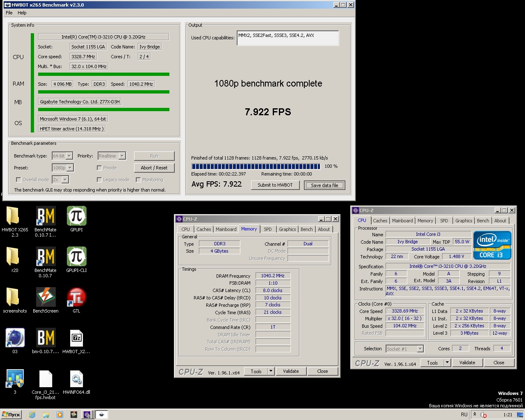The width and height of the screenshot is (525, 420).
Task: Click the Core Speed 3328.69 MHz field
Action: pyautogui.click(x=405, y=311)
